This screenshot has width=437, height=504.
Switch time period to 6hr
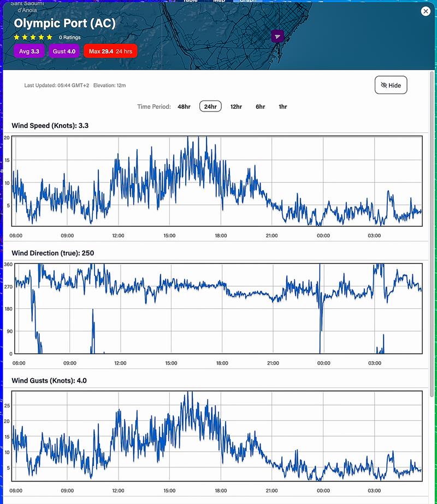pos(261,107)
